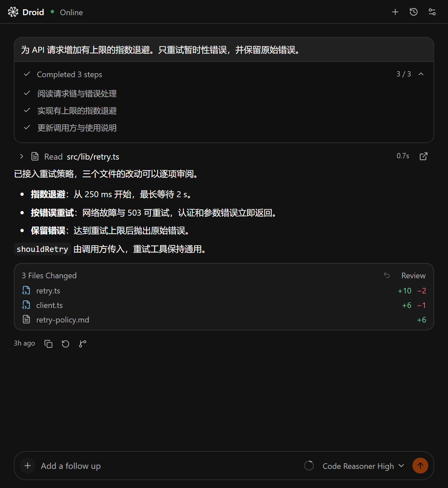Open the client.ts changed file

point(224,305)
